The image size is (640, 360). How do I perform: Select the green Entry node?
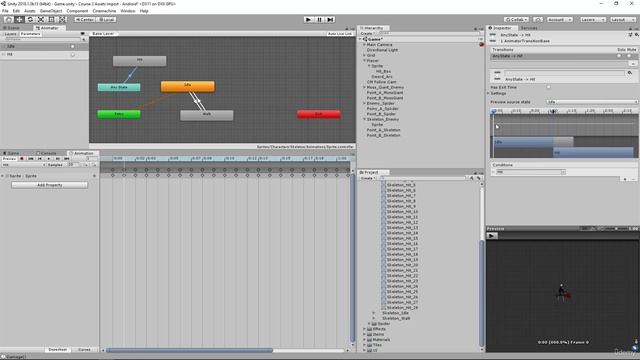[119, 114]
